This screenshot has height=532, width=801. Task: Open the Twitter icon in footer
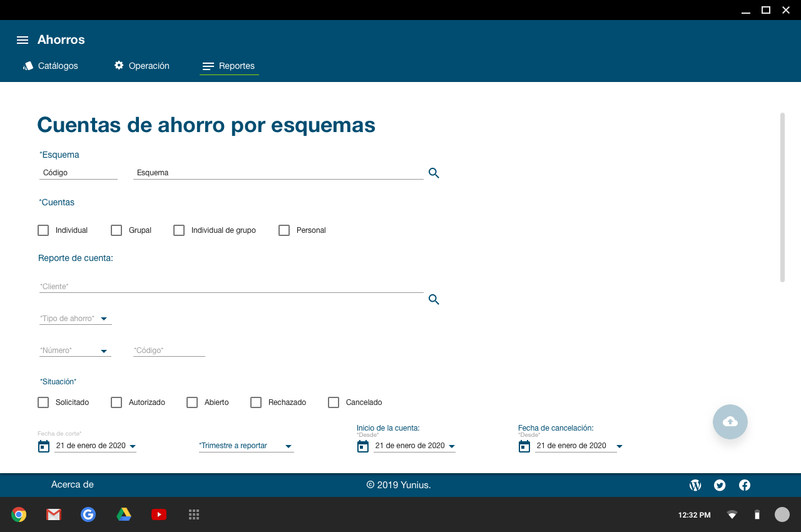pyautogui.click(x=720, y=485)
